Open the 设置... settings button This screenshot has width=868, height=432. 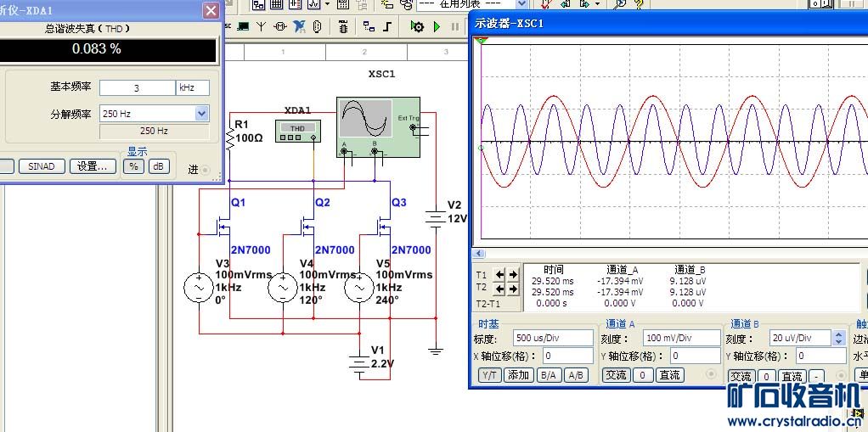pyautogui.click(x=93, y=166)
